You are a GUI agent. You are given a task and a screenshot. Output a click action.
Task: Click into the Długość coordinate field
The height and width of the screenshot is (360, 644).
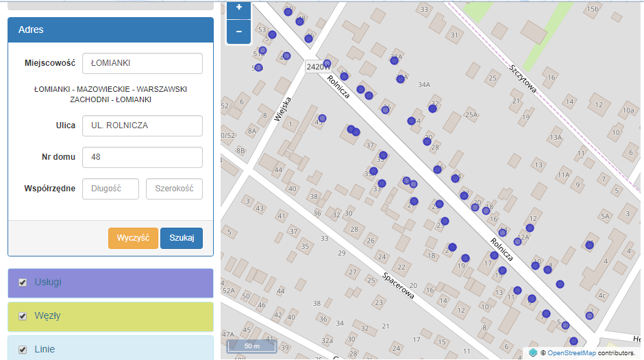point(110,189)
